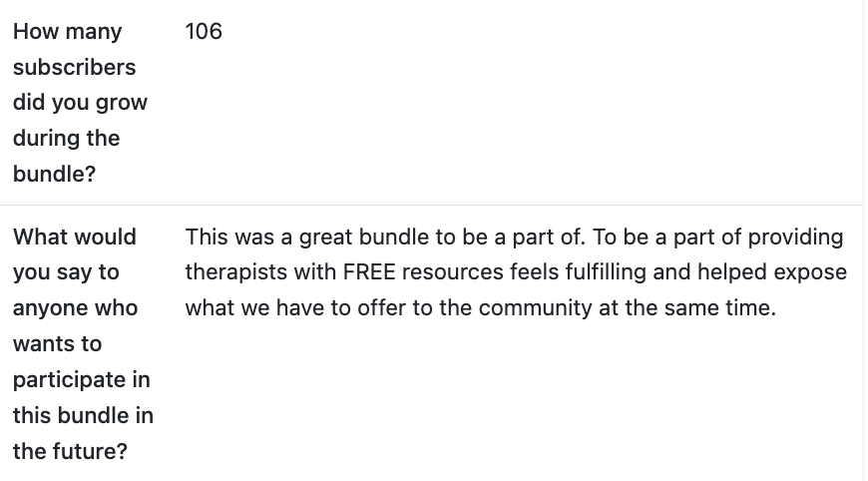Image resolution: width=868 pixels, height=481 pixels.
Task: Click the subscriber count value 106
Action: (204, 32)
